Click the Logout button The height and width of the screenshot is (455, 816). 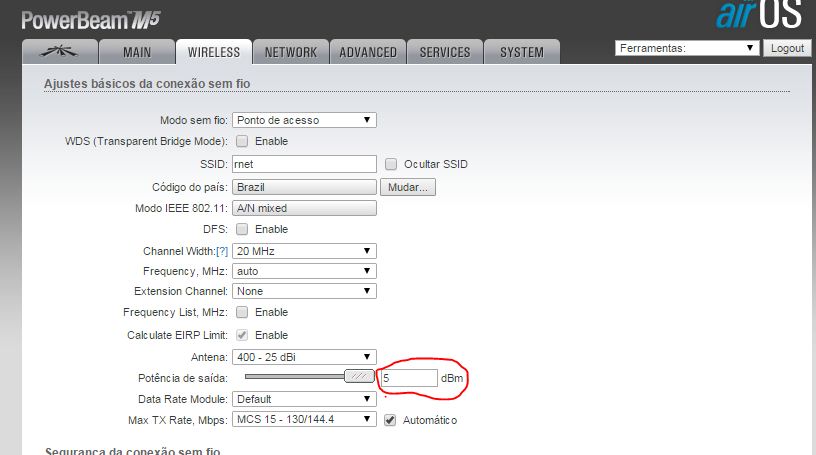tap(787, 48)
